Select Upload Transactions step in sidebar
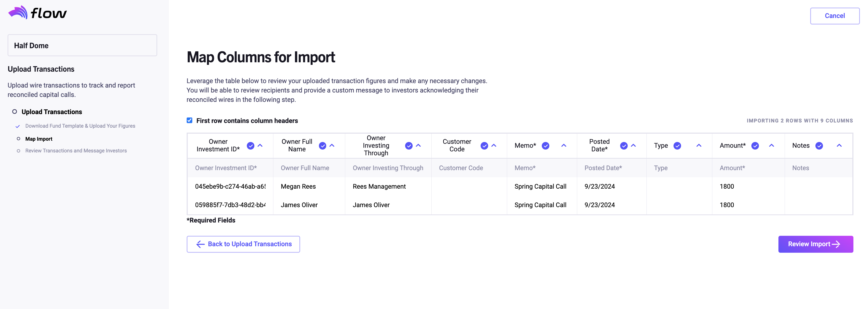 (x=52, y=111)
